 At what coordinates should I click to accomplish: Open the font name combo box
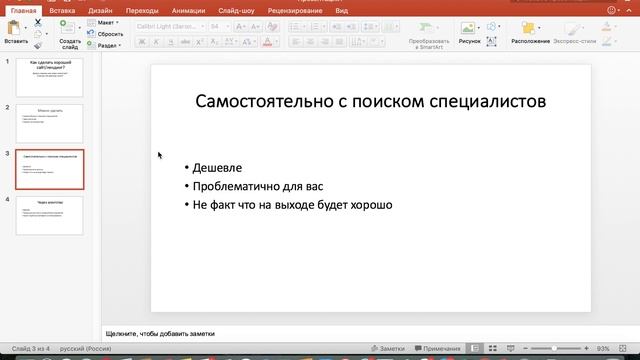click(170, 27)
